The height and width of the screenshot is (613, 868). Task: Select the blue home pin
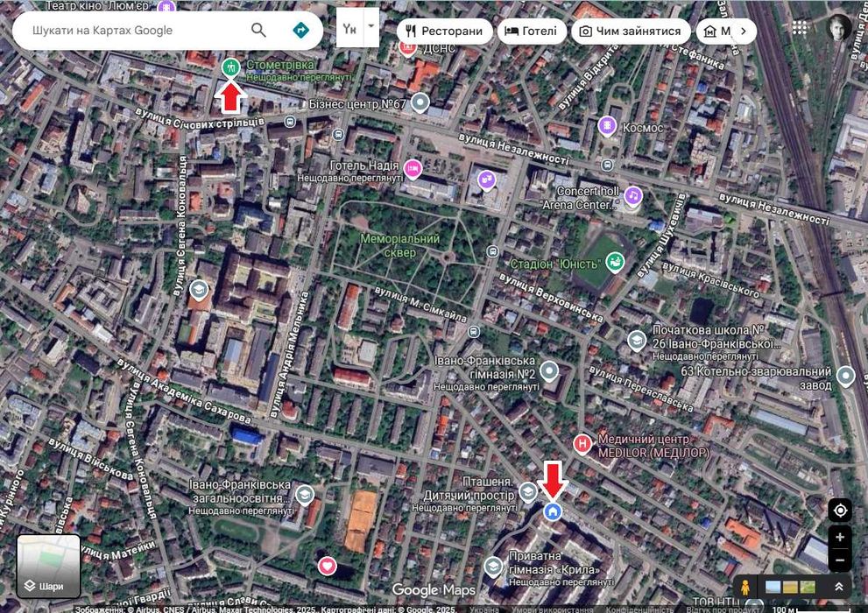[552, 511]
